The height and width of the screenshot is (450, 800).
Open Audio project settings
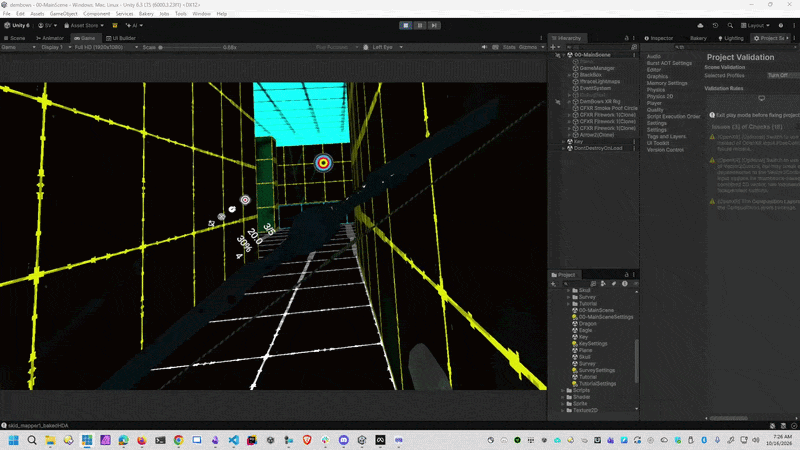654,57
